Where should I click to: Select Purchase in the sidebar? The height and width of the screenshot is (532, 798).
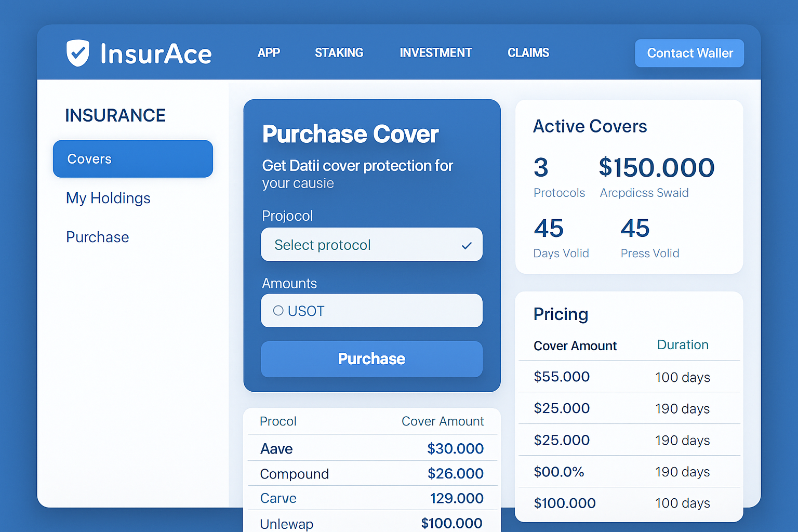97,237
